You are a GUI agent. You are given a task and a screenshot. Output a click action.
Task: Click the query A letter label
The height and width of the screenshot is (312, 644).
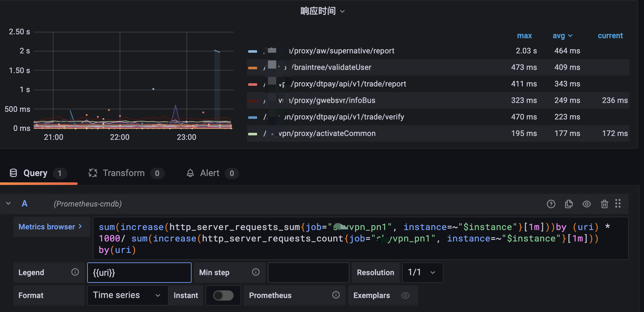coord(24,204)
